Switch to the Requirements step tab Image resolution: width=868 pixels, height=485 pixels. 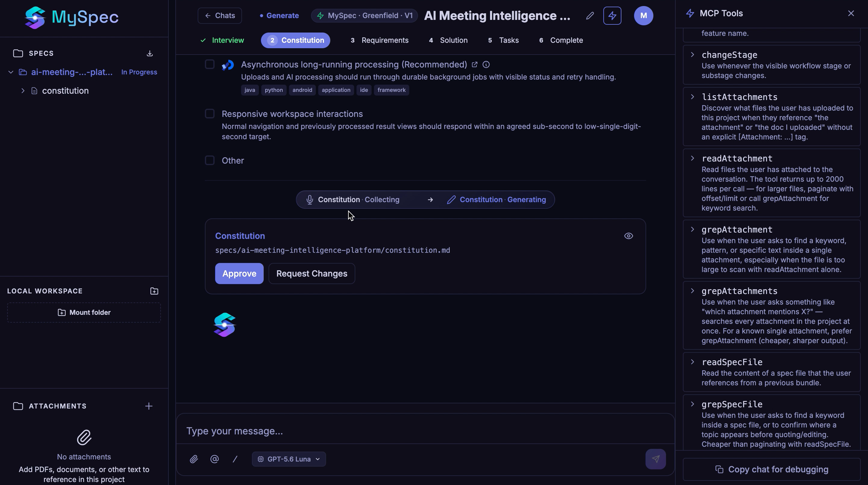[379, 40]
